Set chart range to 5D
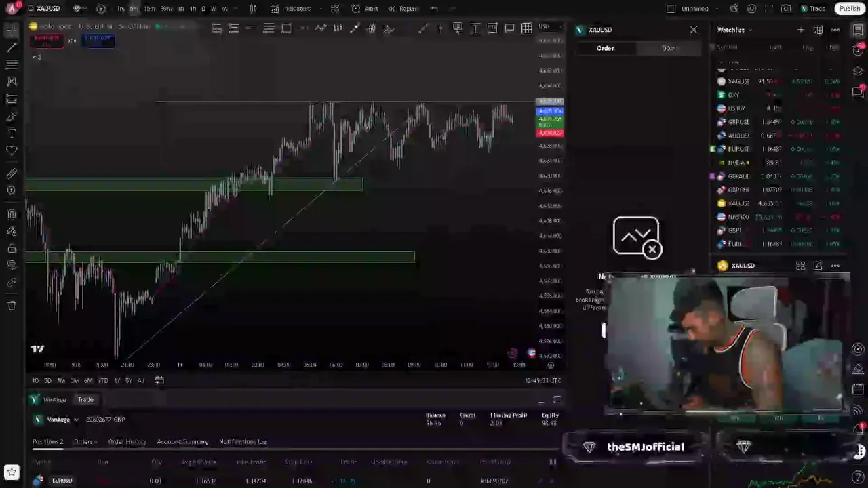 47,380
